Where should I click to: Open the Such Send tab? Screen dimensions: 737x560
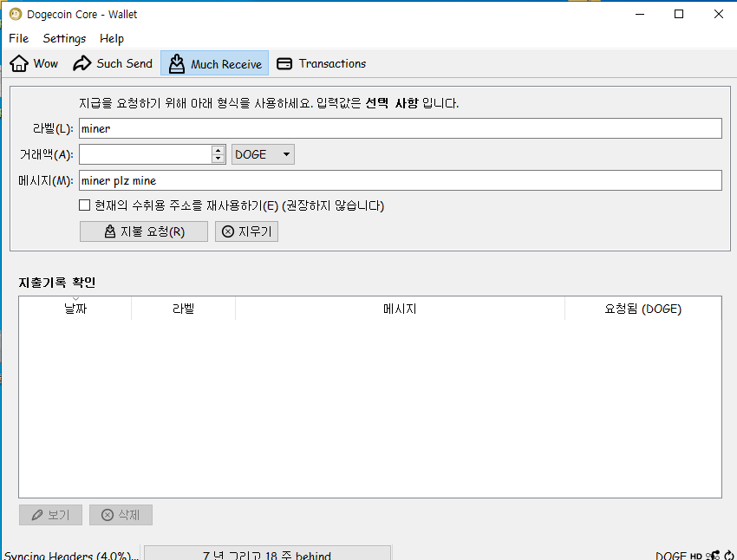[113, 63]
